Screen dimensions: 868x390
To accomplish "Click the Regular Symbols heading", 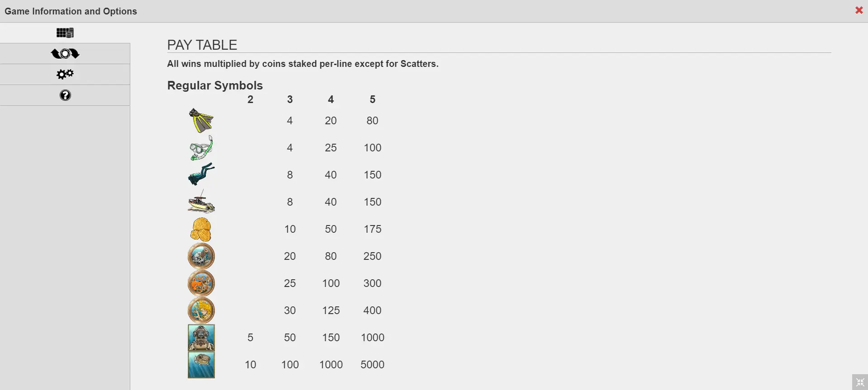I will [x=215, y=85].
